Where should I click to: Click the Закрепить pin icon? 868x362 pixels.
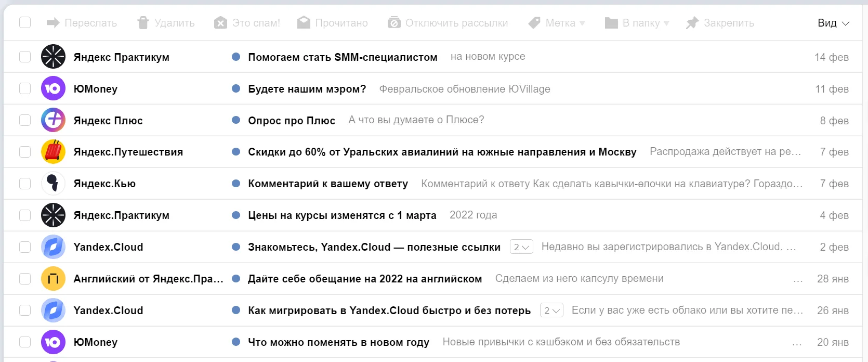[692, 23]
